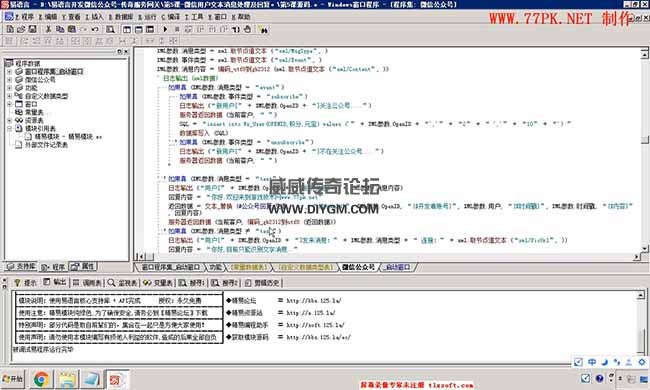Click the Run play button
This screenshot has width=650, height=390.
coord(165,29)
